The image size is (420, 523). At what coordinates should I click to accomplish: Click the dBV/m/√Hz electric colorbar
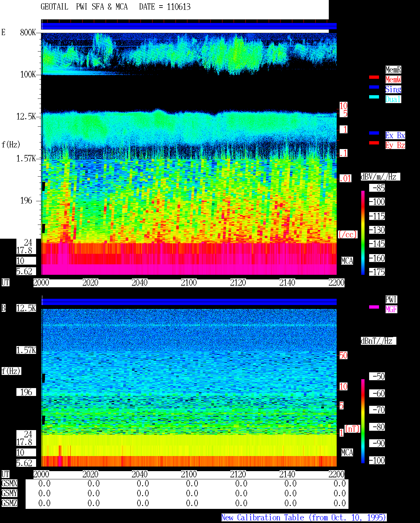click(363, 232)
